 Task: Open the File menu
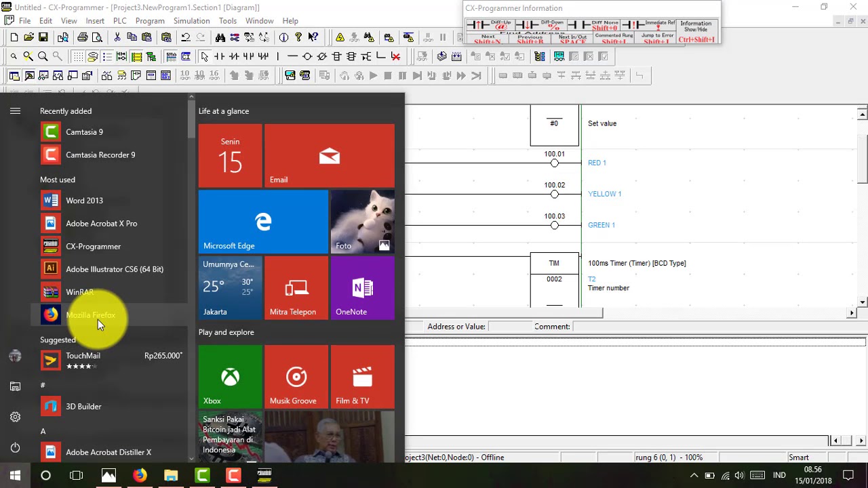click(25, 21)
